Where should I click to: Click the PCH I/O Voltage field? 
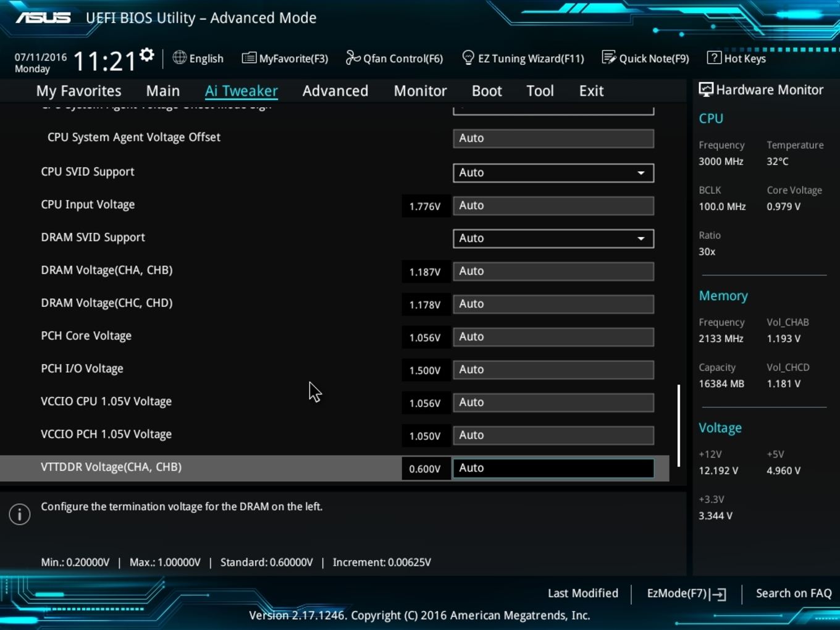pyautogui.click(x=553, y=369)
